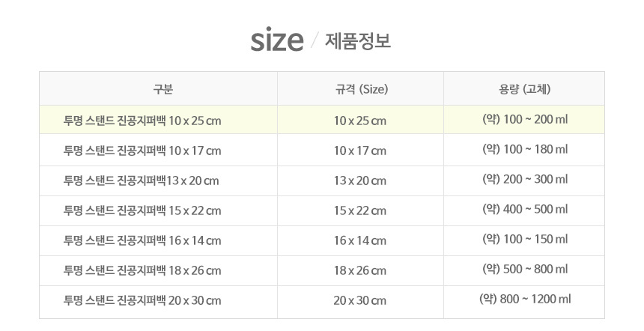
Task: Click the 'size' heading title
Action: 276,40
